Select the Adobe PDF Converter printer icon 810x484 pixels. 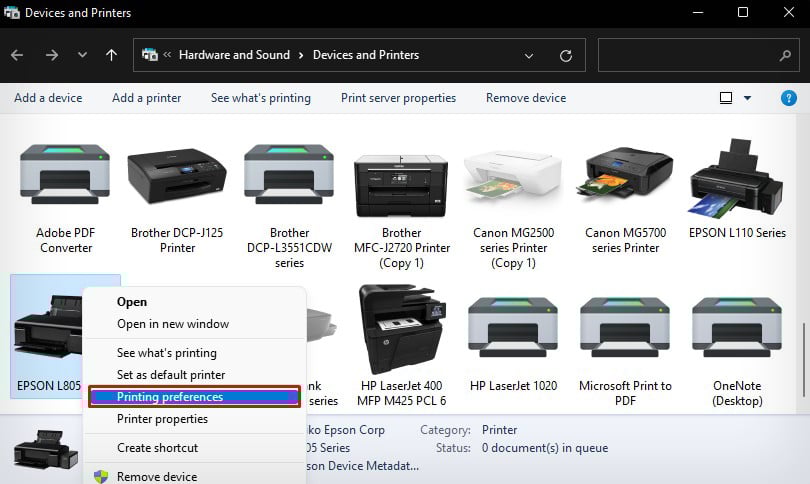tap(65, 174)
